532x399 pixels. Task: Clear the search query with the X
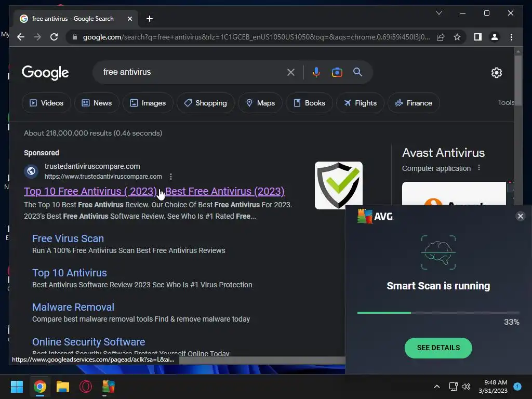[x=291, y=72]
